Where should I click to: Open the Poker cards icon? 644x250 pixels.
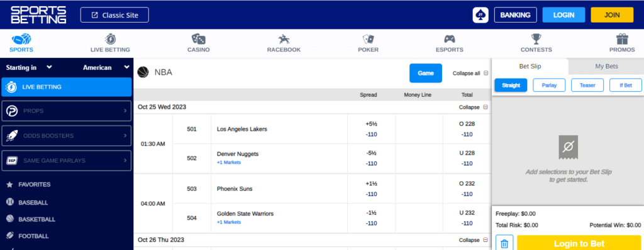tap(368, 39)
